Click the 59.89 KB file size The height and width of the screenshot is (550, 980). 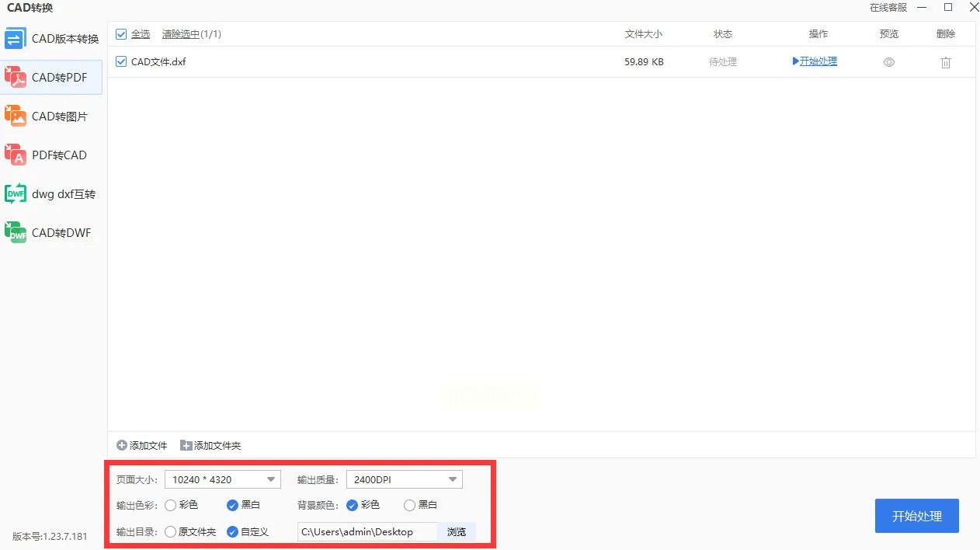point(644,62)
